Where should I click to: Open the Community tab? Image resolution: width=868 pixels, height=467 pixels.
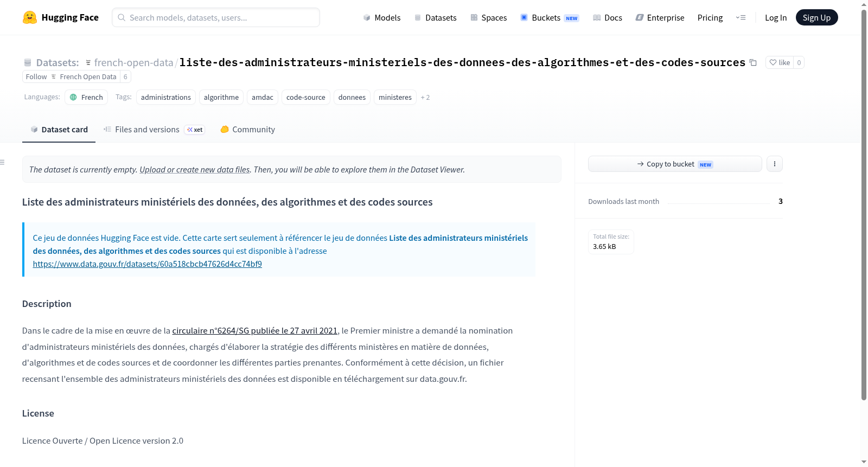point(247,129)
